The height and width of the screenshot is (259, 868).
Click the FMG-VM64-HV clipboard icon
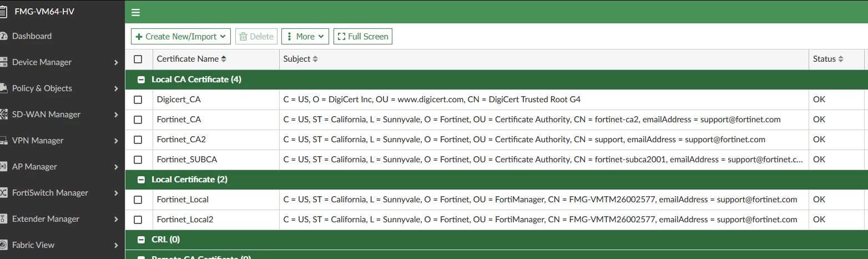(3, 12)
